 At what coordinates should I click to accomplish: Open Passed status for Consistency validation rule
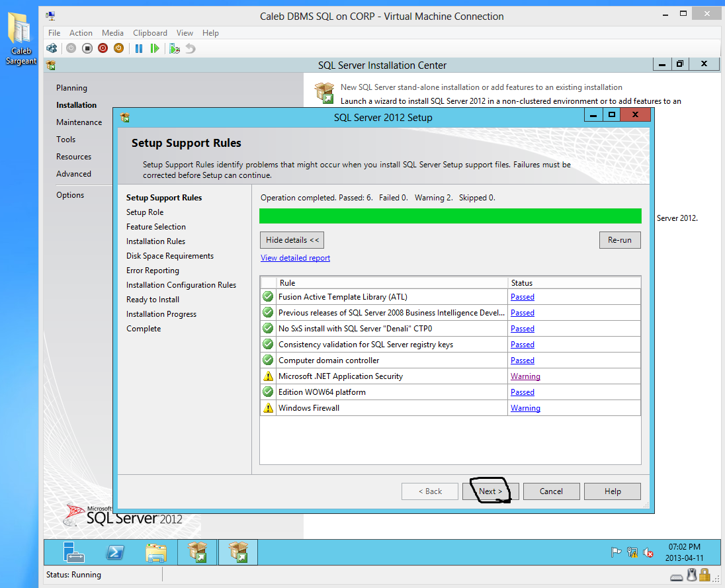pos(523,345)
